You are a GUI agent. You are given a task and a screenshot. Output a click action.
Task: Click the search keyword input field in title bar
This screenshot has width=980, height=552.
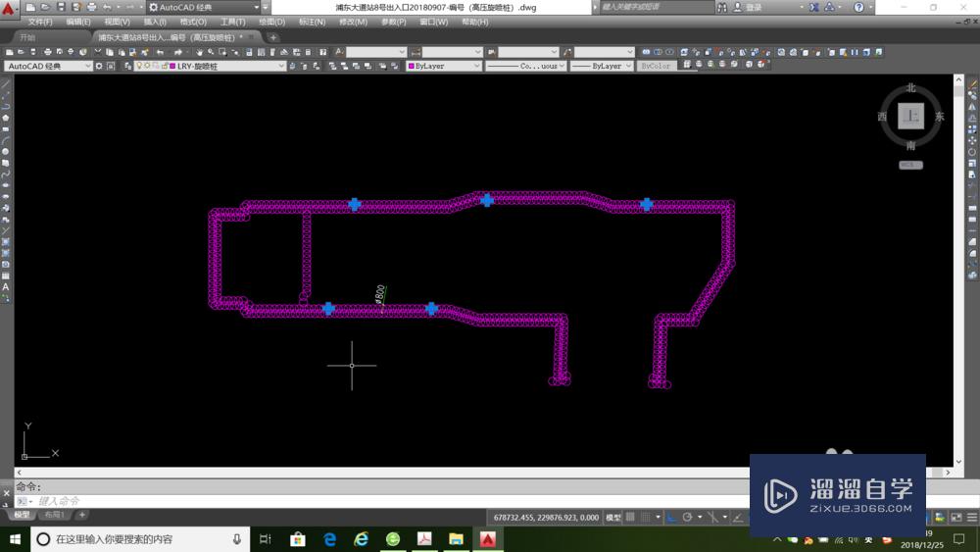click(657, 7)
